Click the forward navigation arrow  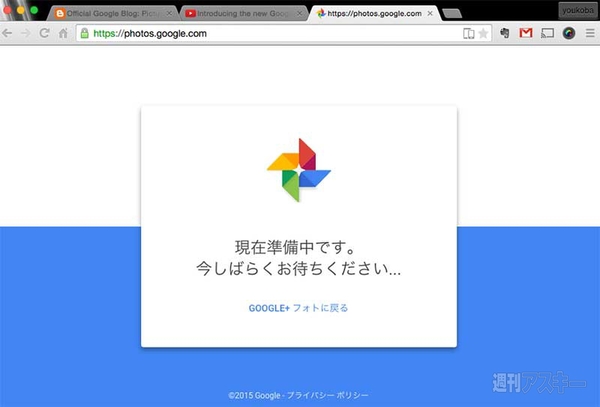tap(26, 34)
